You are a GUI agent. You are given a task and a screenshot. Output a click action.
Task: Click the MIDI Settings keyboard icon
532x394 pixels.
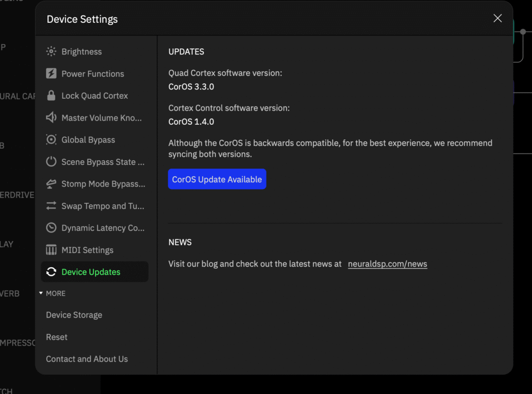51,250
